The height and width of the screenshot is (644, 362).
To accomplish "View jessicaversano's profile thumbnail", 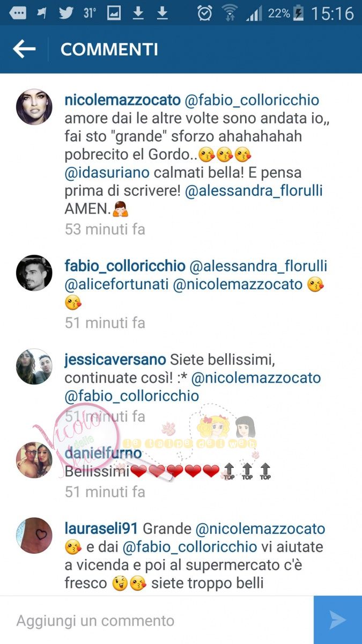I will [34, 367].
